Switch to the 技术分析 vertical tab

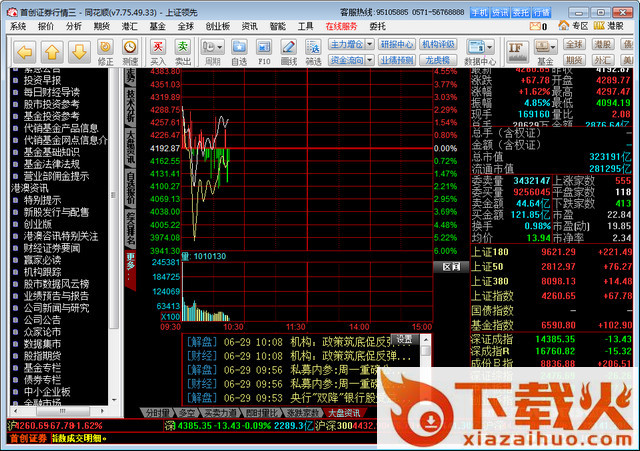[x=130, y=105]
